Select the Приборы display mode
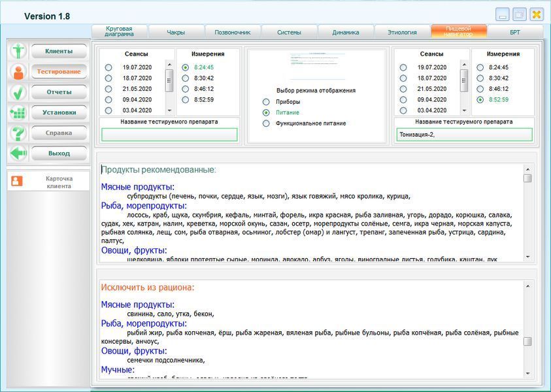The width and height of the screenshot is (551, 392). pos(266,102)
